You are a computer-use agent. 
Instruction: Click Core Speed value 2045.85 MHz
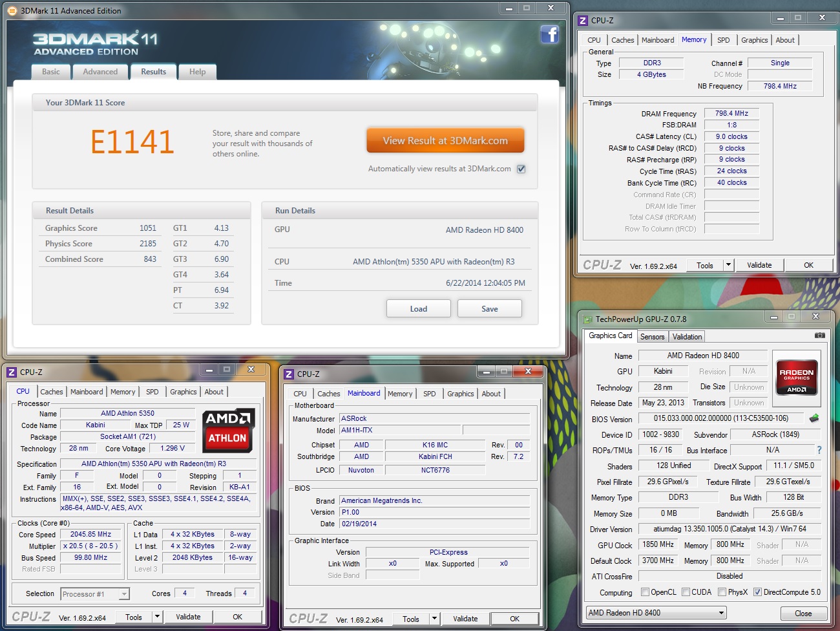90,534
